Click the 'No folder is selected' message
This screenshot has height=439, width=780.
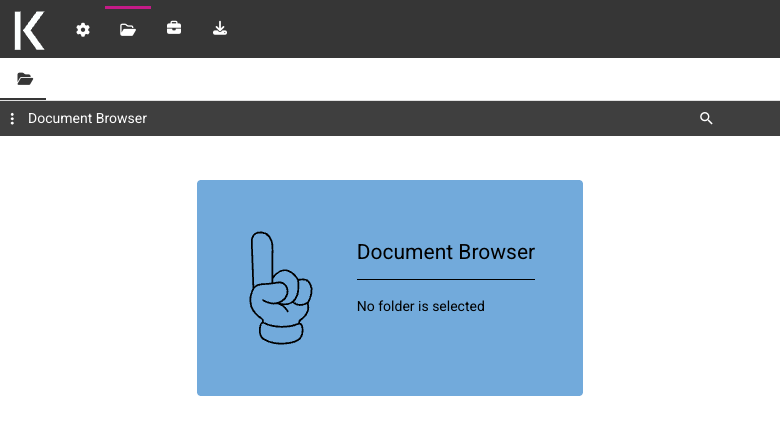coord(420,306)
